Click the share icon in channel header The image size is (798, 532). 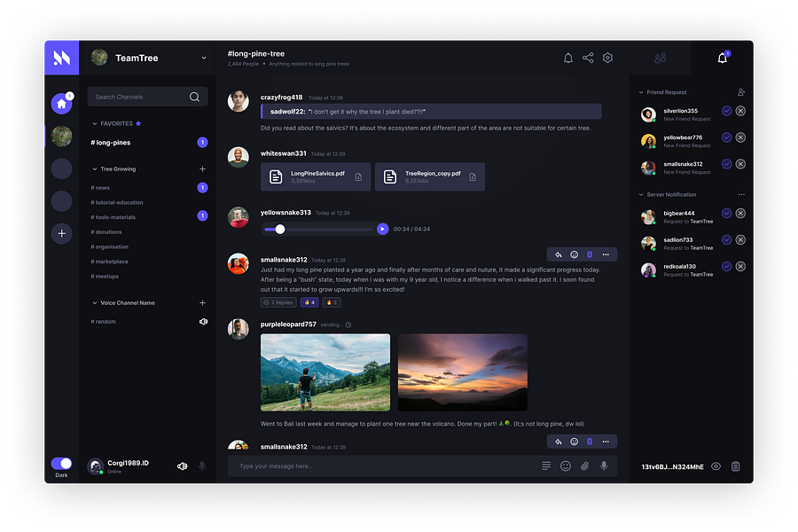588,58
